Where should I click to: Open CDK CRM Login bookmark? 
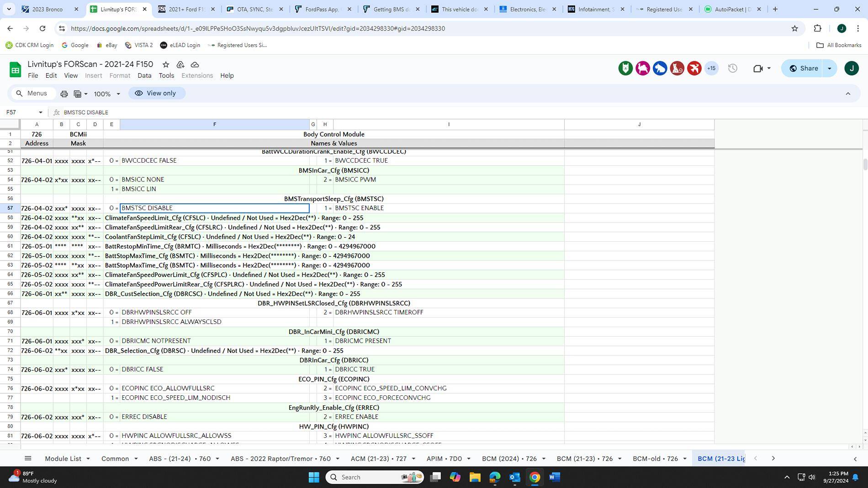[x=30, y=45]
